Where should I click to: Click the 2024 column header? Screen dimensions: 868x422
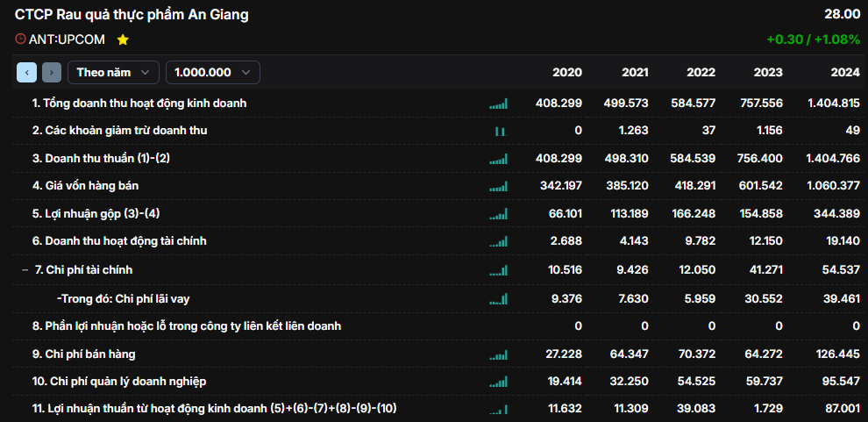point(845,73)
